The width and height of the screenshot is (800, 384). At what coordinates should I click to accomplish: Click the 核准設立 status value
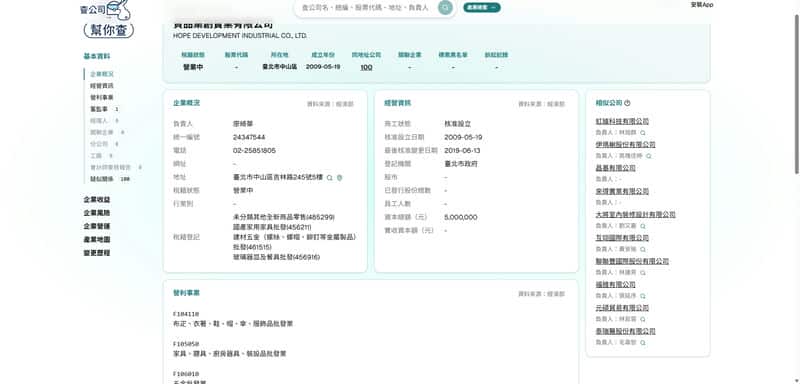[x=458, y=124]
